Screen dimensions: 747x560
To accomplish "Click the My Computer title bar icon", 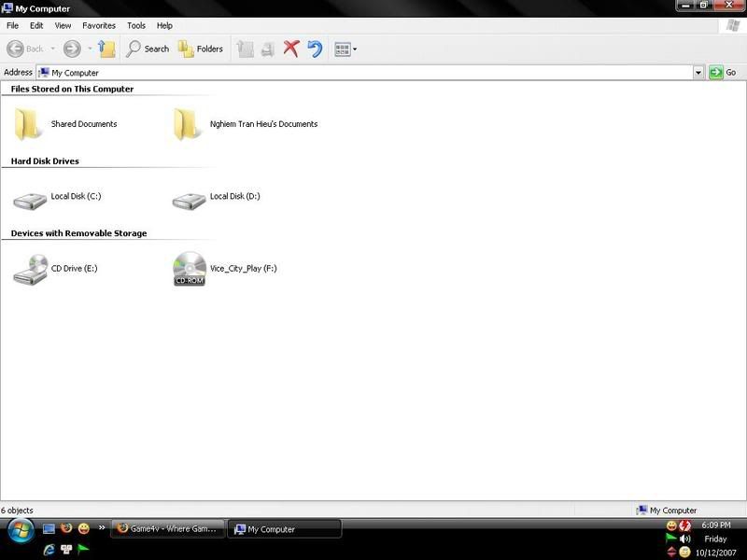I will point(7,8).
